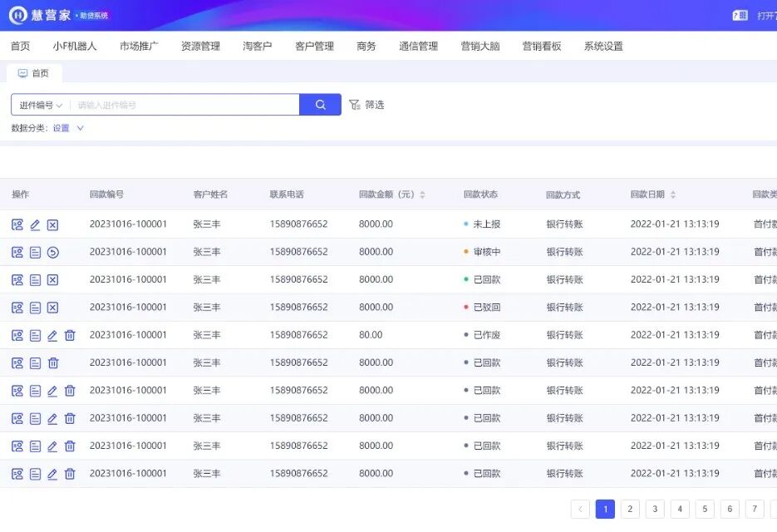Select page 1 in pagination
The width and height of the screenshot is (777, 532).
pyautogui.click(x=605, y=510)
